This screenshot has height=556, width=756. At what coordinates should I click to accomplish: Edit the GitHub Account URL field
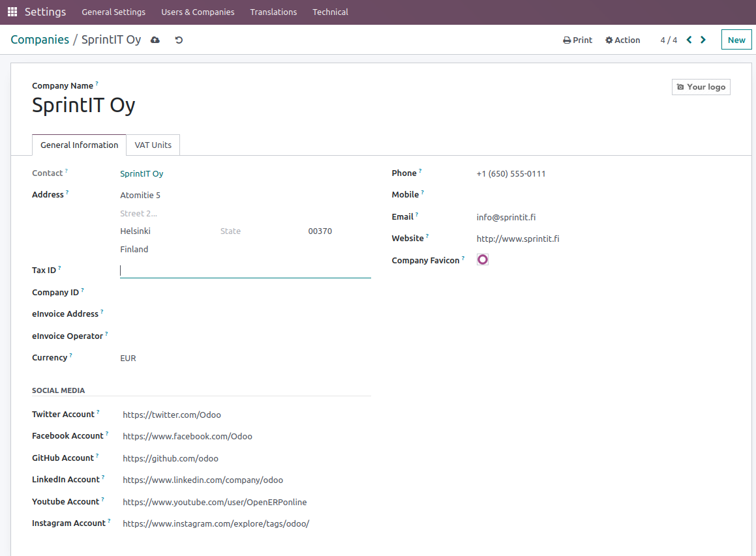[x=247, y=459]
